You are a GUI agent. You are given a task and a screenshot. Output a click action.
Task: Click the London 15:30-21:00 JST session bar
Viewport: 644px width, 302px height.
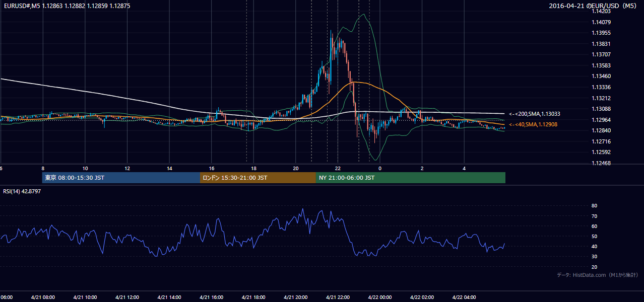point(258,178)
